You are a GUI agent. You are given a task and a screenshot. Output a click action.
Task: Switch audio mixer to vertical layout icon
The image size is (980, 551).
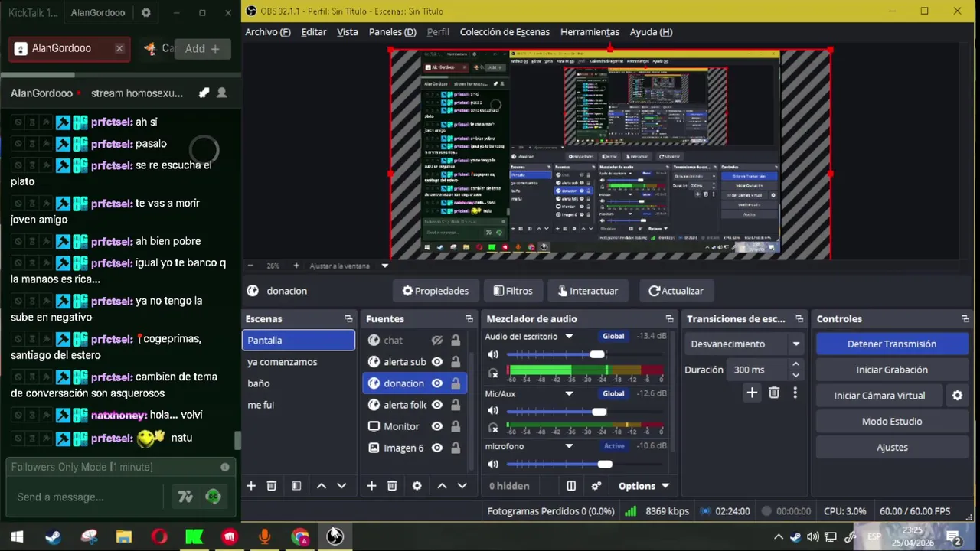click(570, 486)
